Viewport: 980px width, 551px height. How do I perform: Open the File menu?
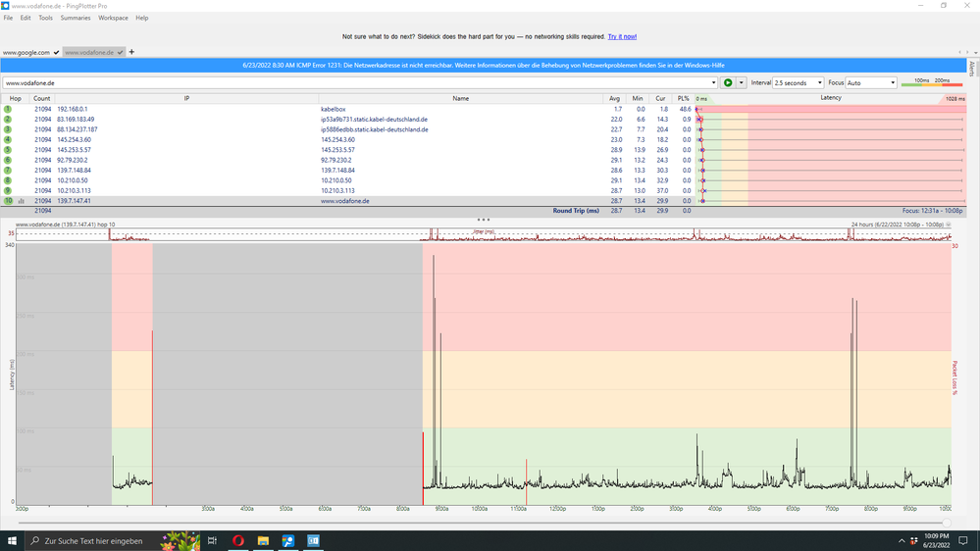tap(8, 18)
